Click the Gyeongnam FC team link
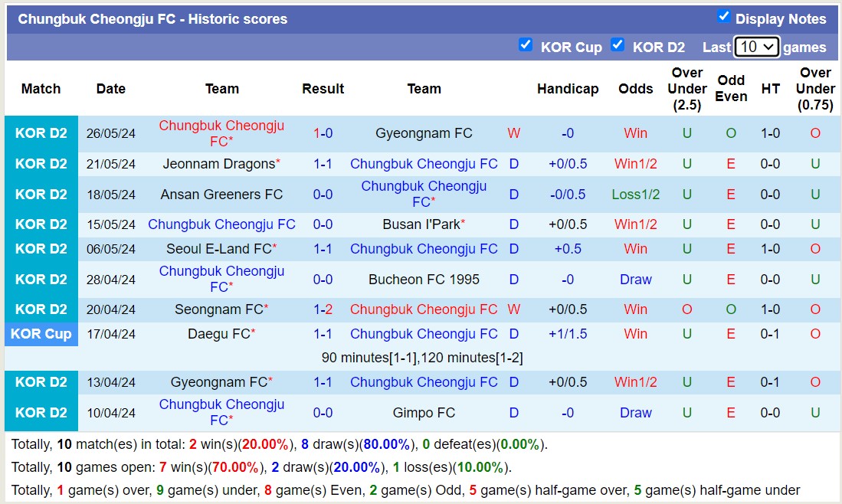The image size is (842, 504). tap(424, 133)
